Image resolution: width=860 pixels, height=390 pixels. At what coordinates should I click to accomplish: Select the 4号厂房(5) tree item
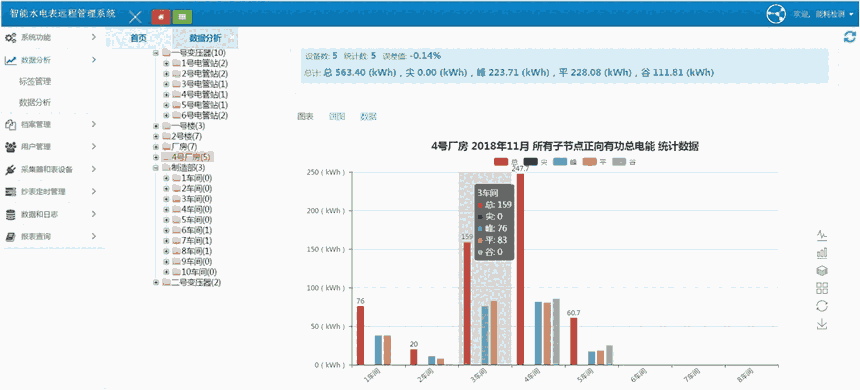point(188,157)
